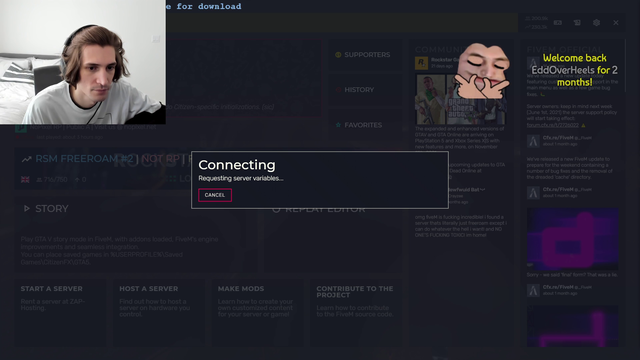This screenshot has width=640, height=360.
Task: Click the Rockstar Games avatar in Community feed
Action: click(421, 63)
